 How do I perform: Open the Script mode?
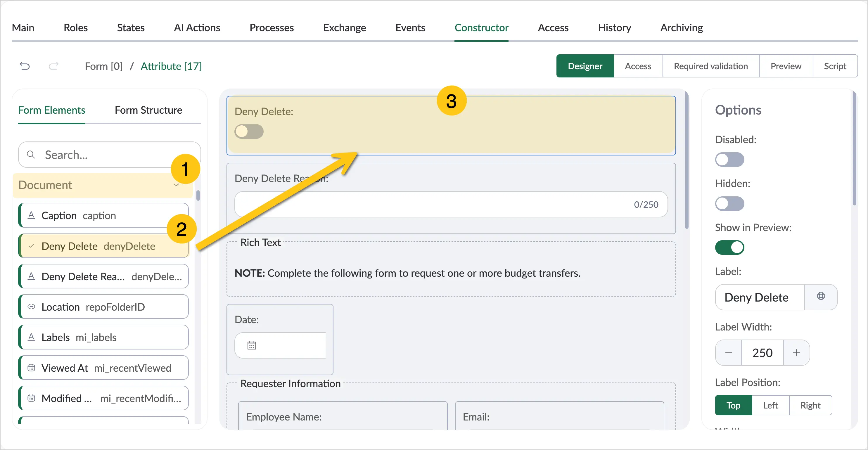point(835,66)
